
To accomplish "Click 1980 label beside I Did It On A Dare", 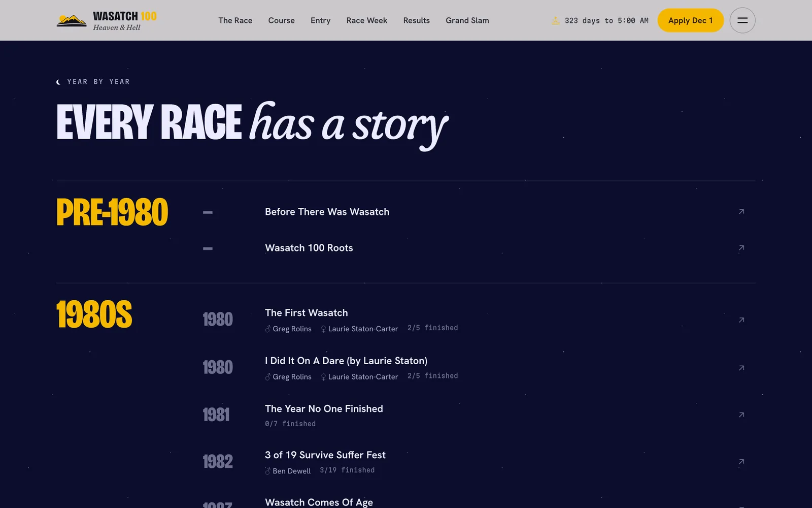I will 218,367.
